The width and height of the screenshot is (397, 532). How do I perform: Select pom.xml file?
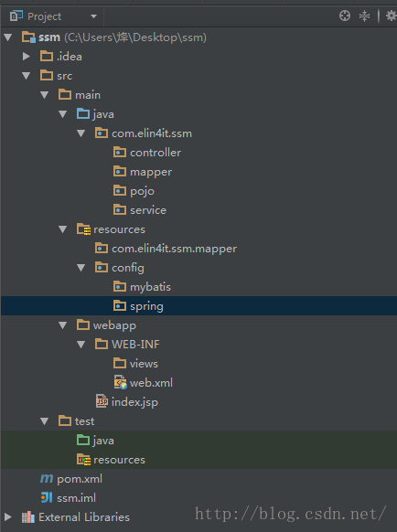[x=80, y=479]
